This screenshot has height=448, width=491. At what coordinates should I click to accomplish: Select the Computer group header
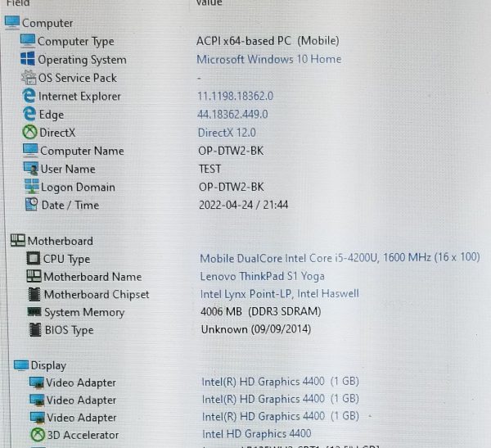tap(47, 23)
